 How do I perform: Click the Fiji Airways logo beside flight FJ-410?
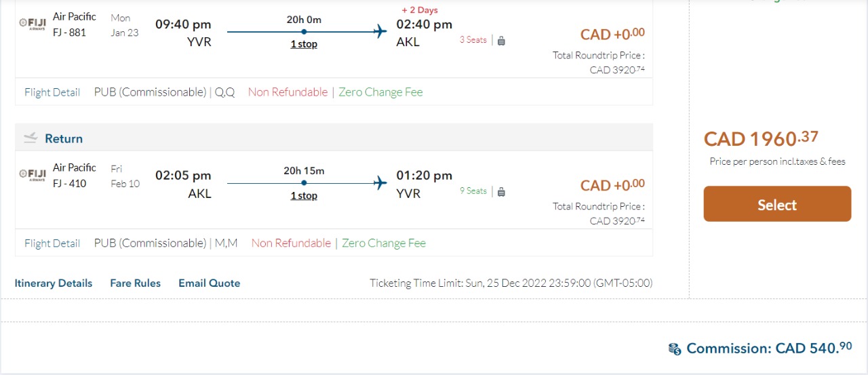[x=33, y=175]
